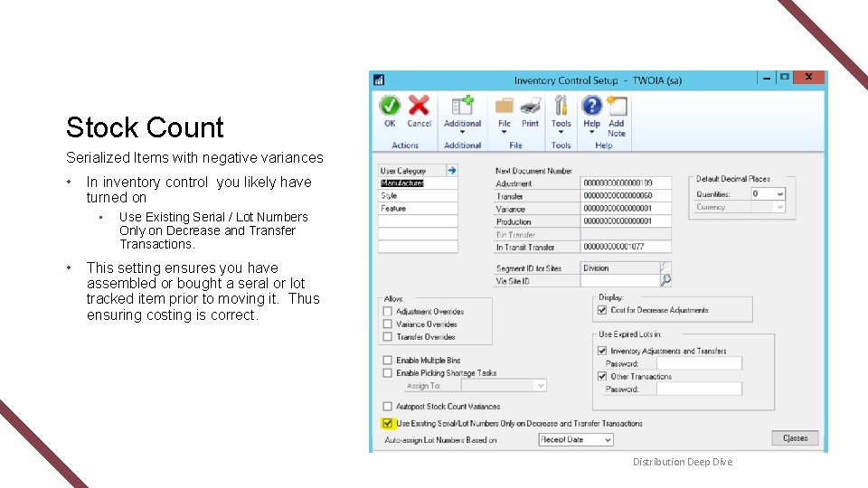Maximize the Inventory Control Setup window
Image resolution: width=868 pixels, height=488 pixels.
point(785,77)
